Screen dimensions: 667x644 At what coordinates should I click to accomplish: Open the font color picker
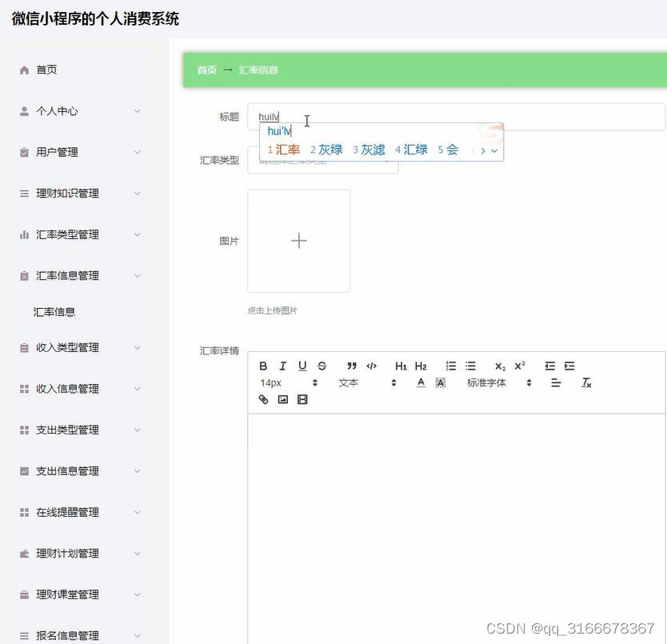pyautogui.click(x=420, y=382)
